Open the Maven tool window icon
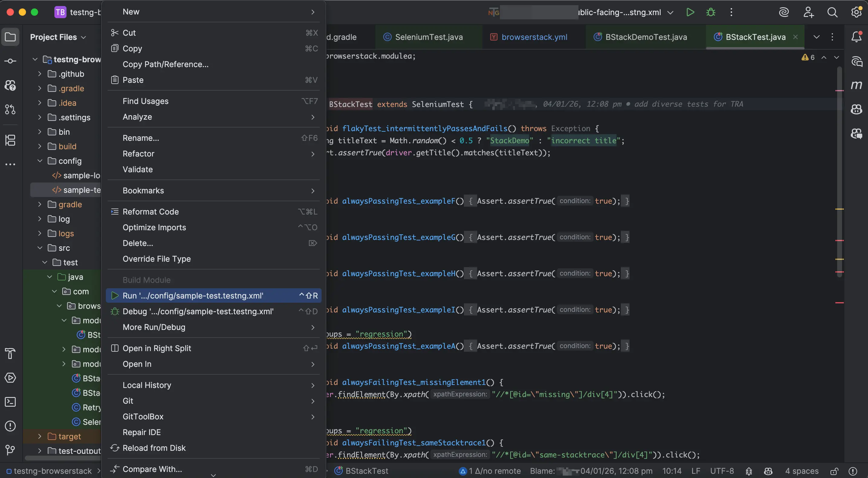This screenshot has height=478, width=868. click(x=857, y=85)
